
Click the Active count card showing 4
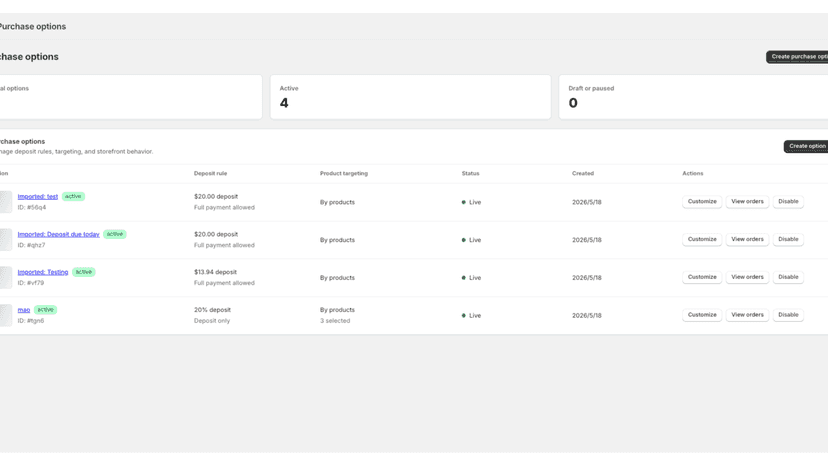(x=410, y=97)
